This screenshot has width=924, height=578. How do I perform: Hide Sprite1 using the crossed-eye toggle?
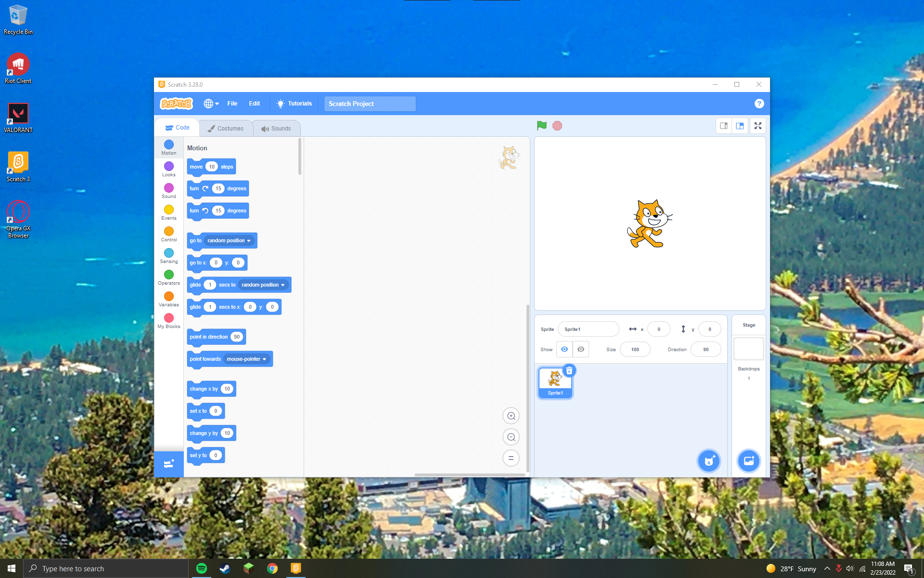[x=580, y=349]
